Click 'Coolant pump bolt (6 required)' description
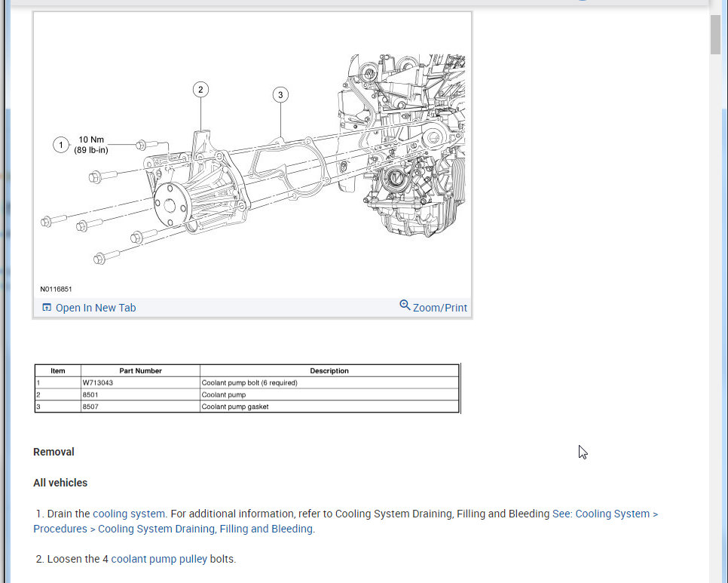The image size is (728, 583). [329, 383]
